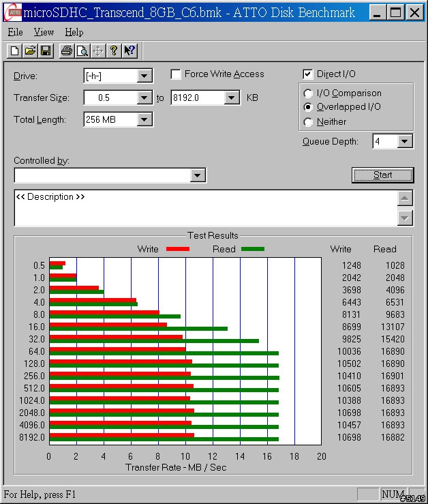Click the 8192.0 transfer size row label
428x504 pixels.
(32, 437)
